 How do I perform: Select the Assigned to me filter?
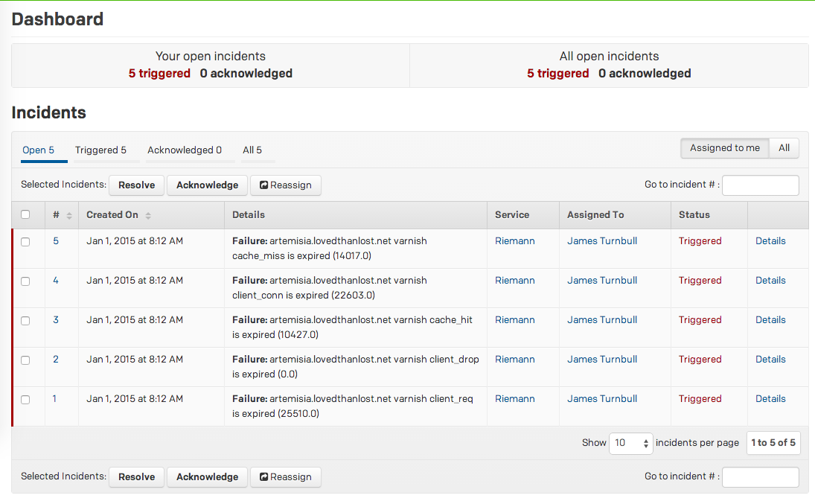pos(724,148)
